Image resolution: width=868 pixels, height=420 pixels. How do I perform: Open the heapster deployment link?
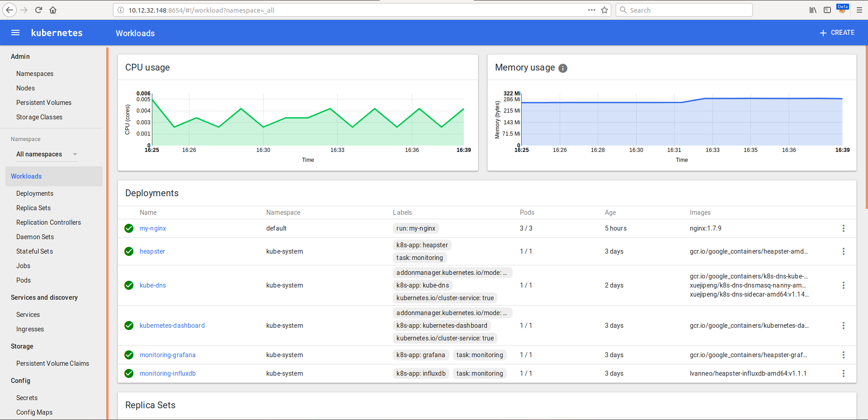coord(152,251)
